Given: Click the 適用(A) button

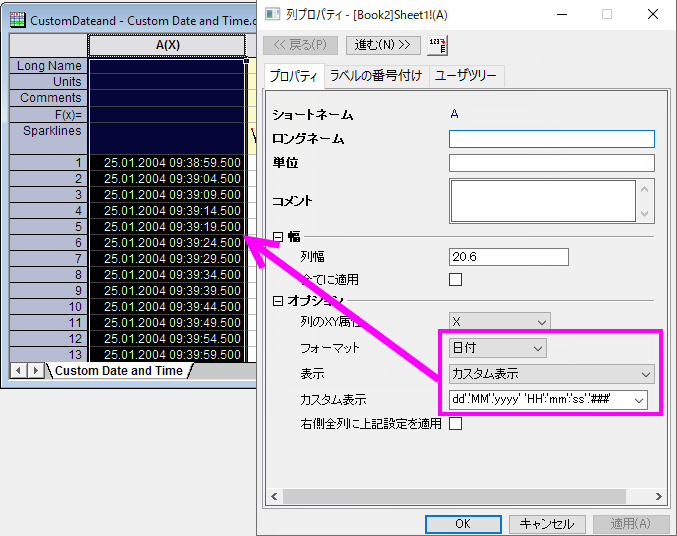Looking at the screenshot, I should 631,524.
